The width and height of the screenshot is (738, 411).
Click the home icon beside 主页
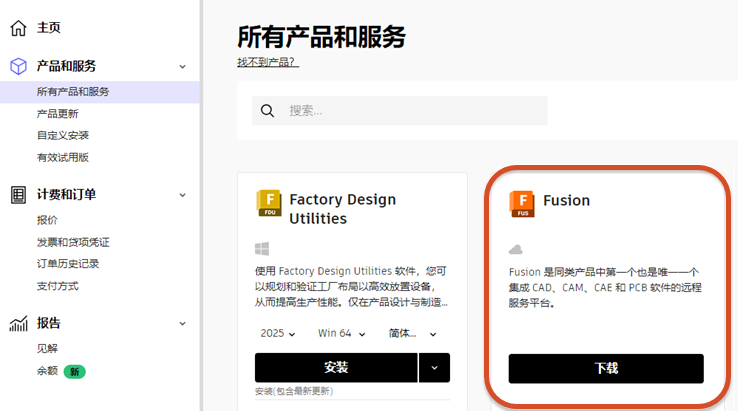tap(18, 28)
